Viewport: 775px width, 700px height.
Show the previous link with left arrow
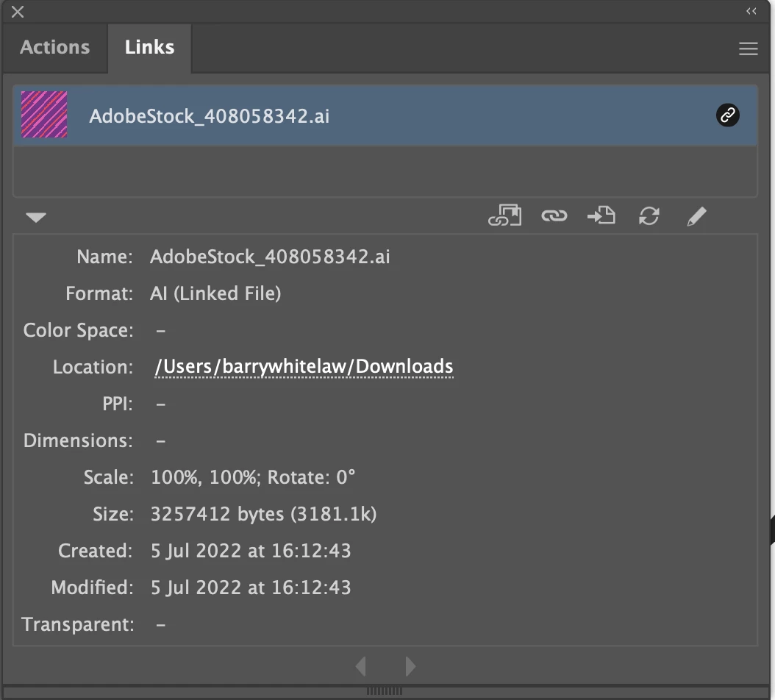point(361,666)
